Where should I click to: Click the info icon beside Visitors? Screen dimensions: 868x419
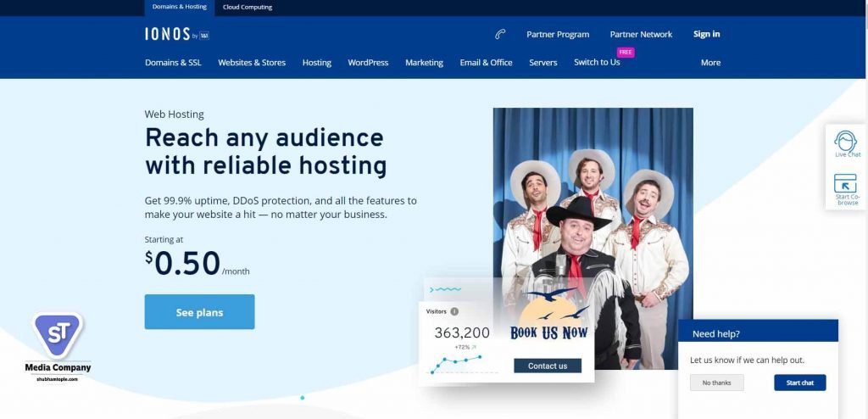click(454, 311)
